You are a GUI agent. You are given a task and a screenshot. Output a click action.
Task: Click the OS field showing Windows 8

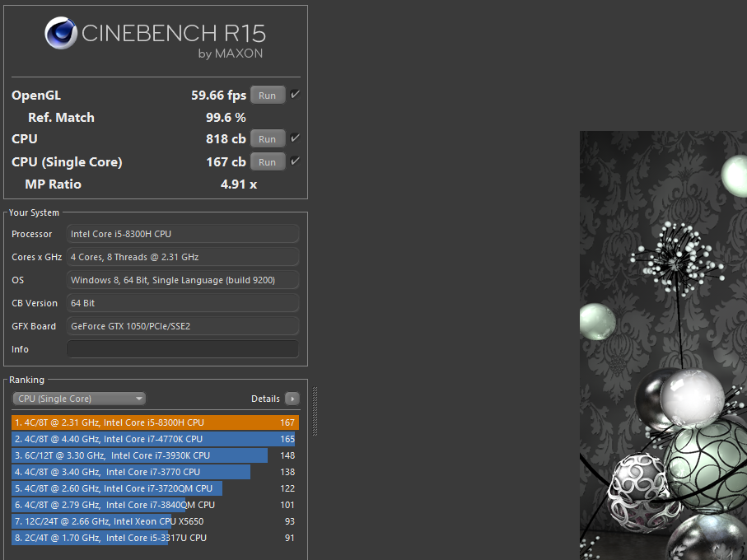(x=183, y=280)
